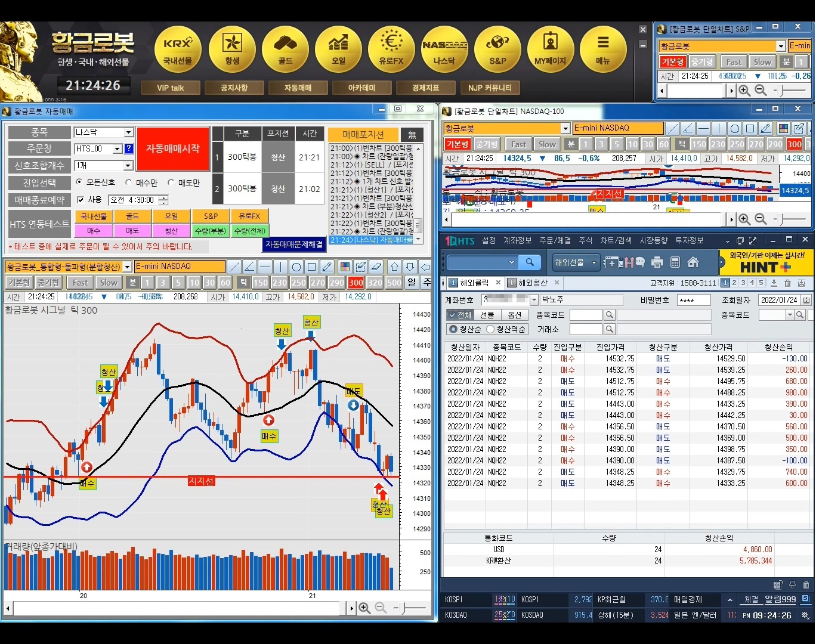Screen dimensions: 816x644
Task: Click VIP talk button
Action: pos(171,88)
